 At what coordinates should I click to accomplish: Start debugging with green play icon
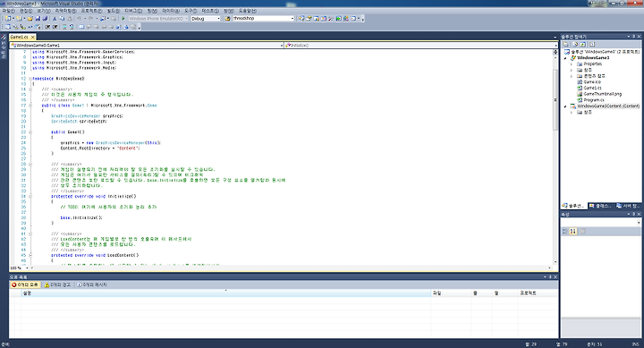pos(123,19)
